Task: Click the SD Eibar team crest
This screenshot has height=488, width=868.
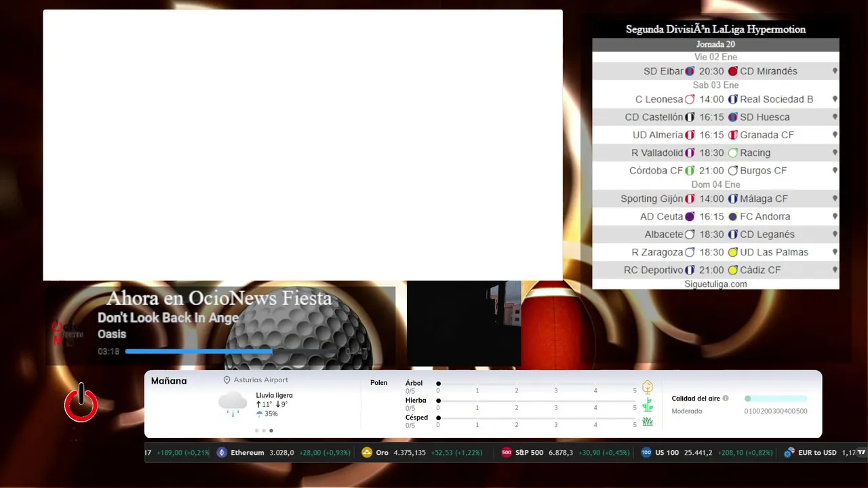Action: coord(690,71)
